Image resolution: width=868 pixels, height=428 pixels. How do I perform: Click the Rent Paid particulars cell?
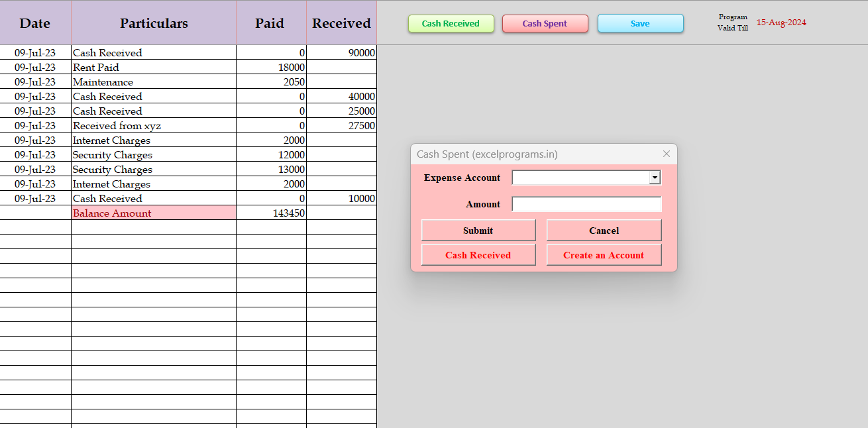[x=153, y=68]
